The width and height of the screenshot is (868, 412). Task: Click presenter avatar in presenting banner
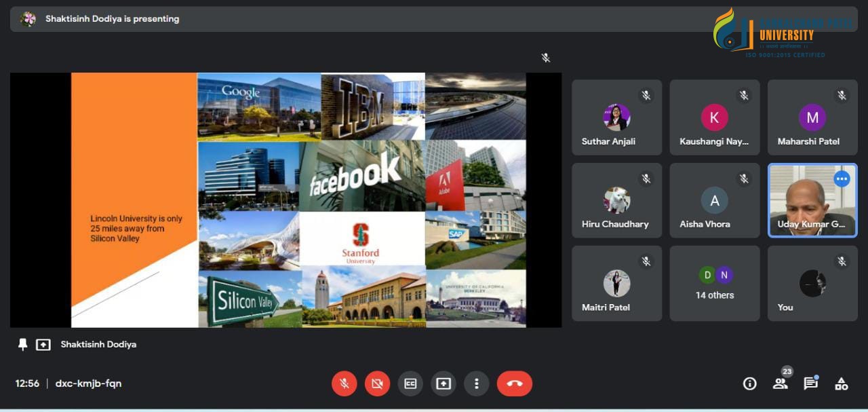click(28, 19)
